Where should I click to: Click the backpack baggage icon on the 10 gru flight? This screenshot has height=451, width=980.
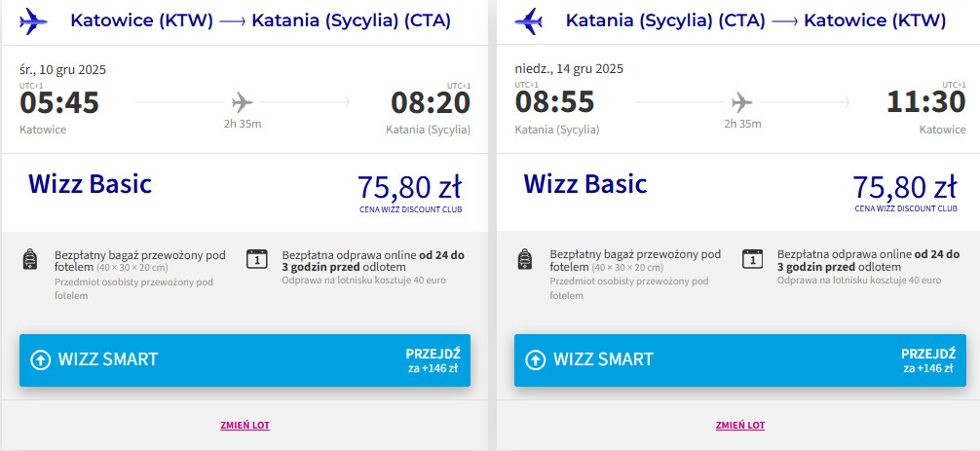[x=29, y=260]
